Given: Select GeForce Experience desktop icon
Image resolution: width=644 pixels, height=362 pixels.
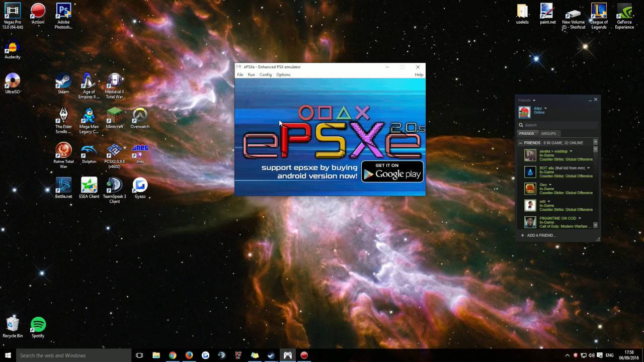Looking at the screenshot, I should click(624, 16).
